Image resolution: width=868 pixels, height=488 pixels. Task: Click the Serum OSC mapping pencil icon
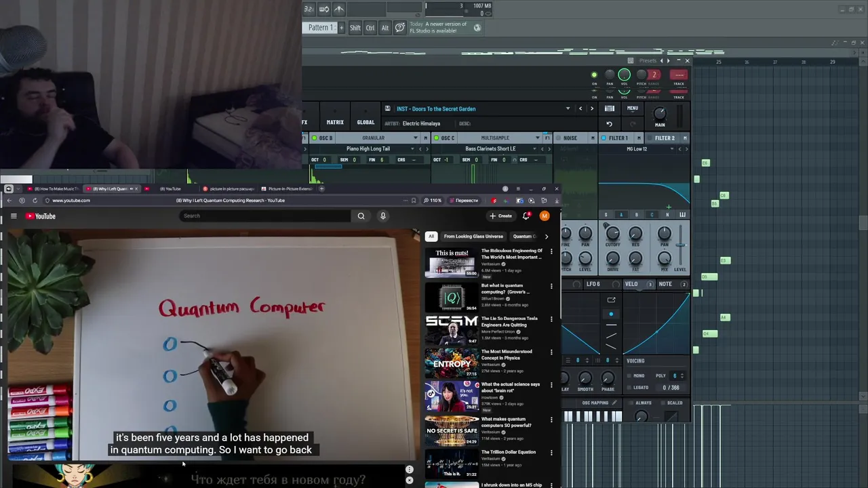pos(614,403)
